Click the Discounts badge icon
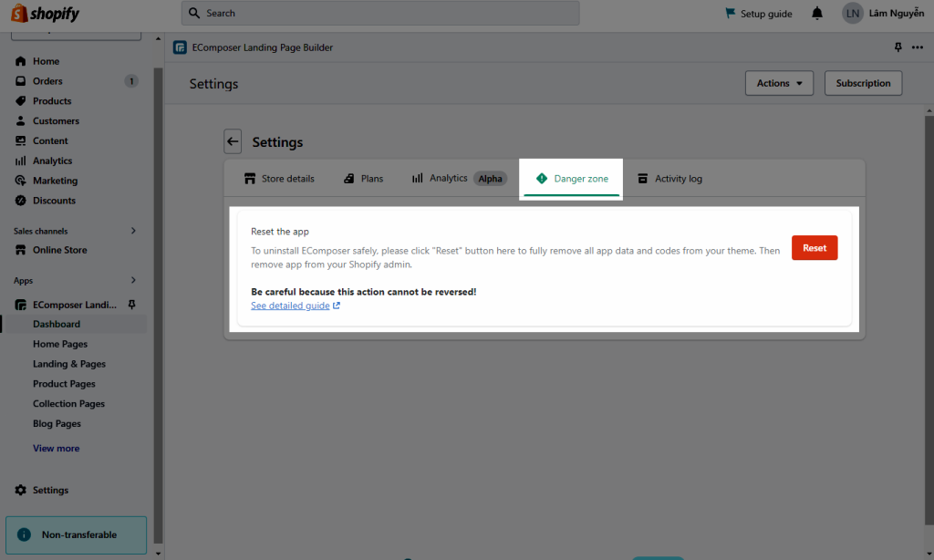The height and width of the screenshot is (560, 934). coord(21,200)
